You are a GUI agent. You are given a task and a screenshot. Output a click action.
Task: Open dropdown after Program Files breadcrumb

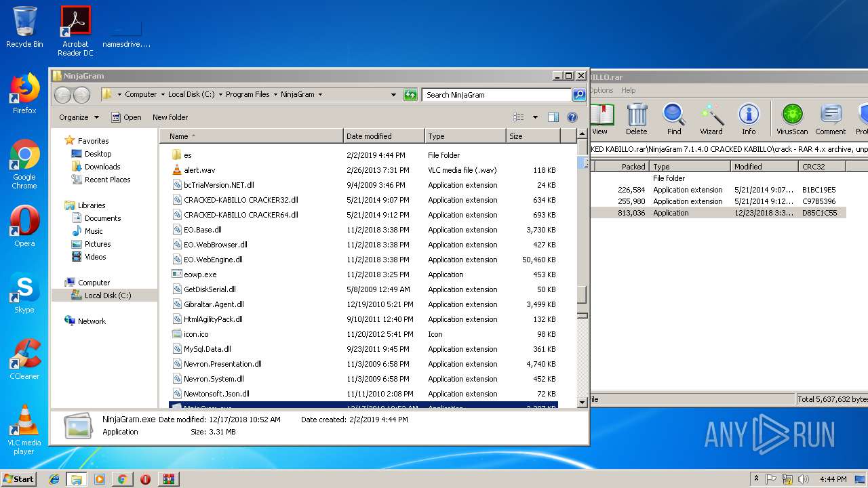point(275,95)
